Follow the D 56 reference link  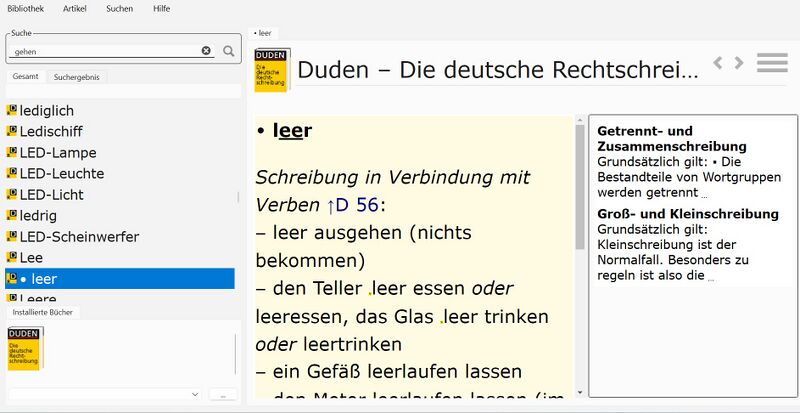351,205
